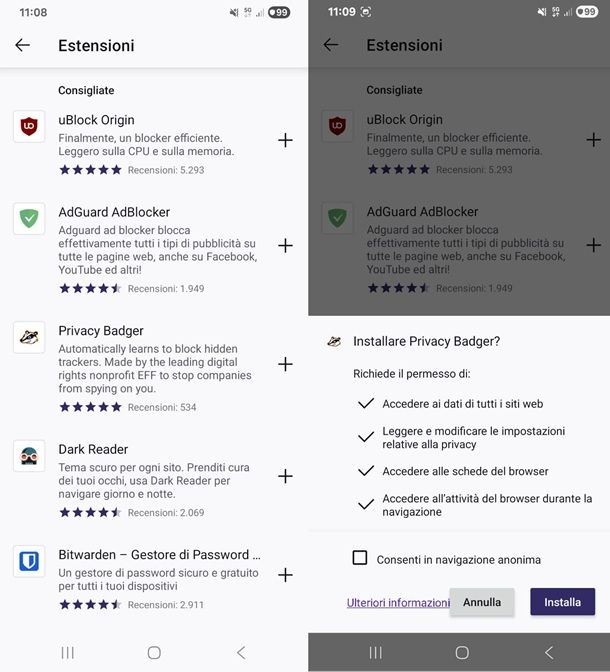The height and width of the screenshot is (672, 610).
Task: Open the 'Ulteriori informazioni' link
Action: (398, 603)
